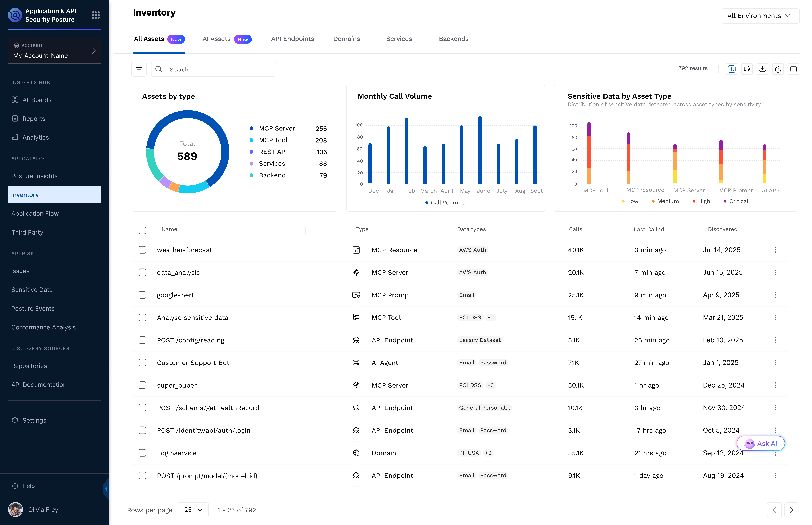Check the POST /identity/api/auth/login checkbox

(142, 430)
